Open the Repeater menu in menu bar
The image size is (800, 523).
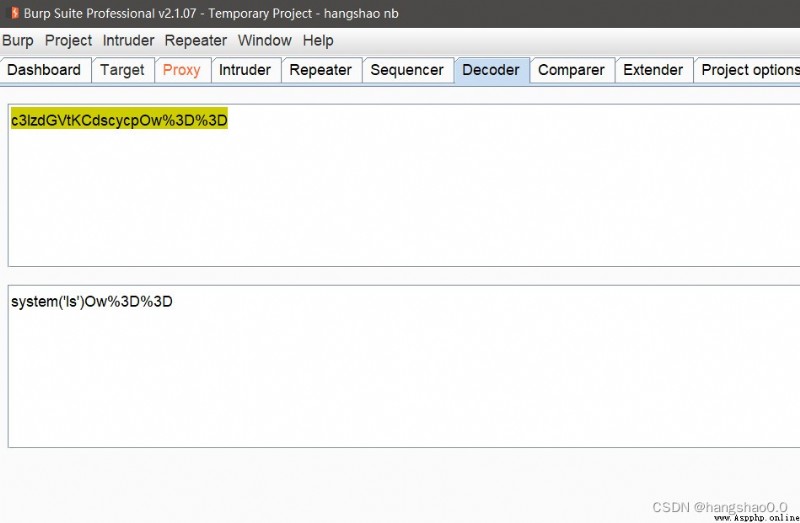[195, 40]
